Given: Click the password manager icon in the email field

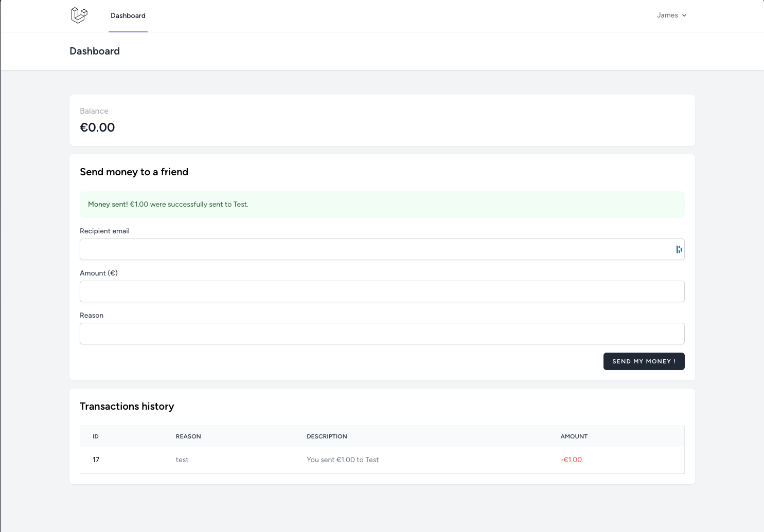Looking at the screenshot, I should point(679,249).
